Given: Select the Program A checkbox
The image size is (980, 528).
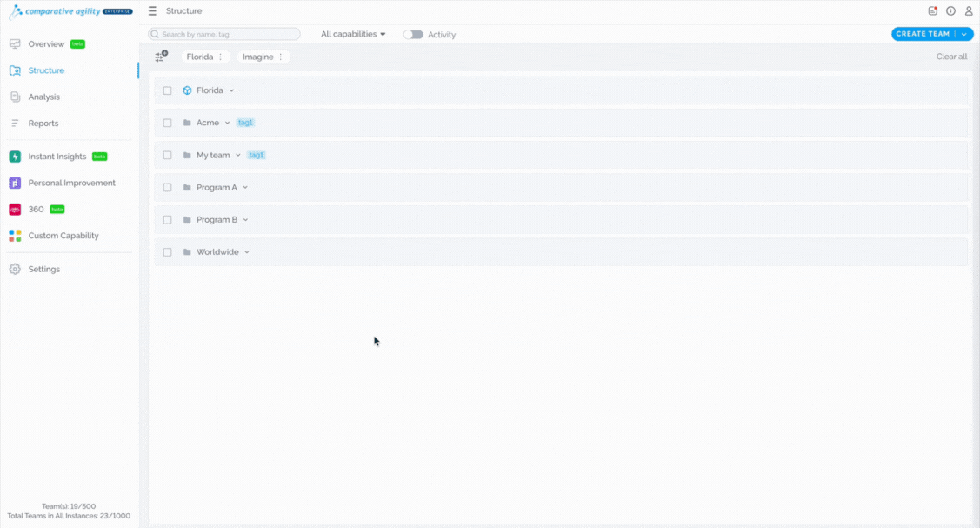Looking at the screenshot, I should click(168, 188).
